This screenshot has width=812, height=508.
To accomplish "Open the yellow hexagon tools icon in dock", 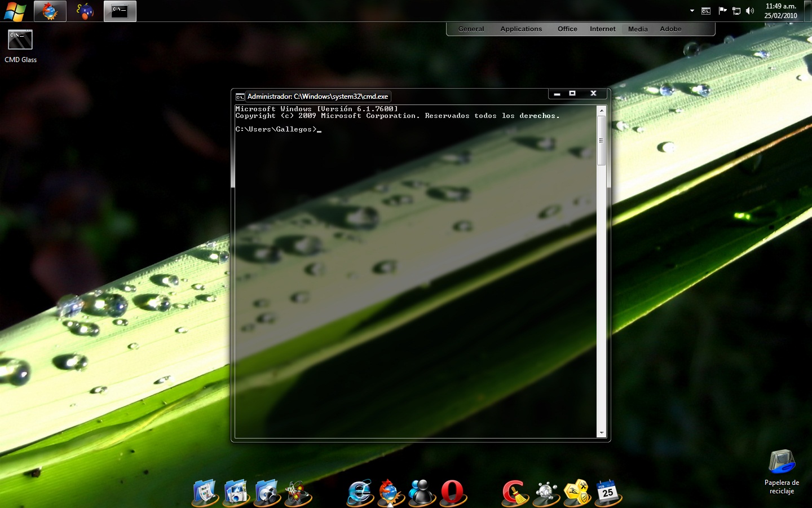I will pyautogui.click(x=577, y=493).
